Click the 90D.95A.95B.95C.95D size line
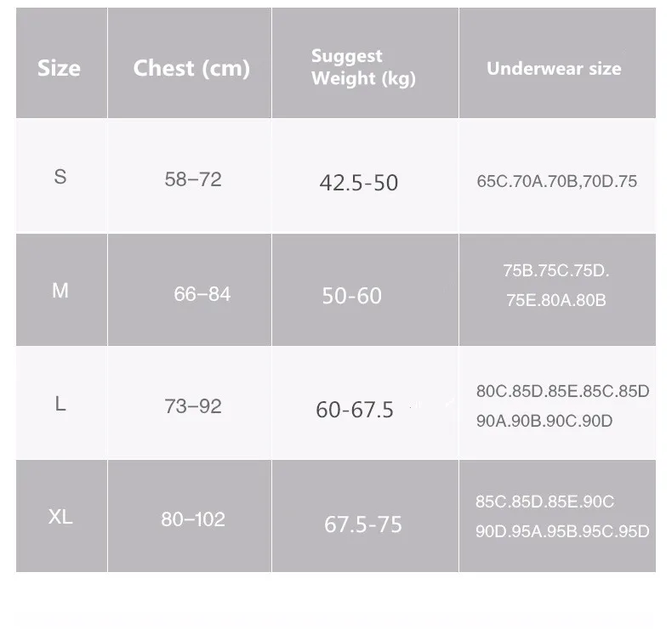 coord(562,531)
